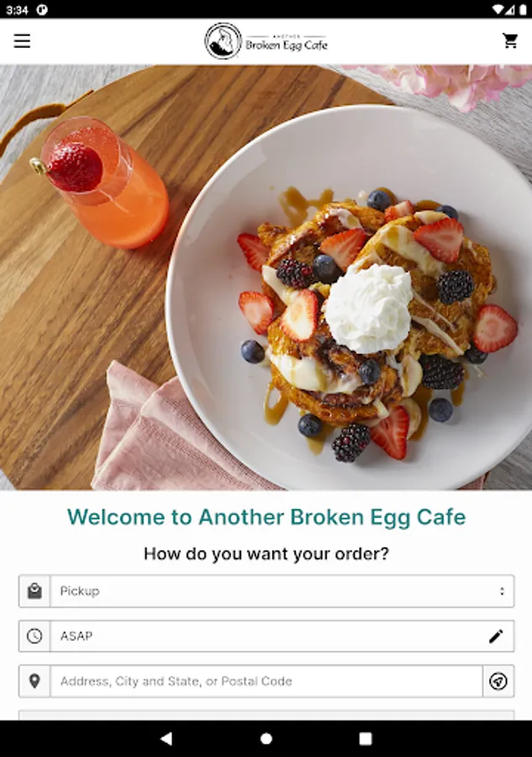This screenshot has width=532, height=757.
Task: Click the dropdown arrows on Pickup field
Action: point(502,591)
